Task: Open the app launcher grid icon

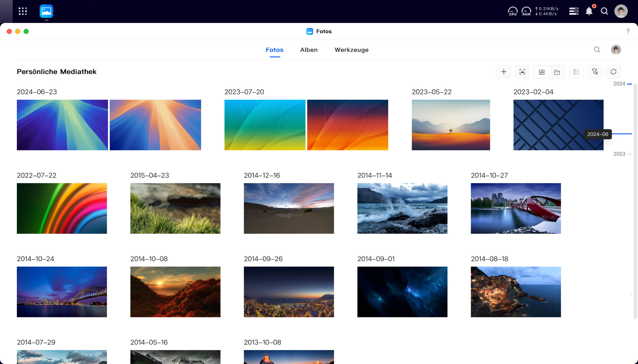Action: click(23, 11)
